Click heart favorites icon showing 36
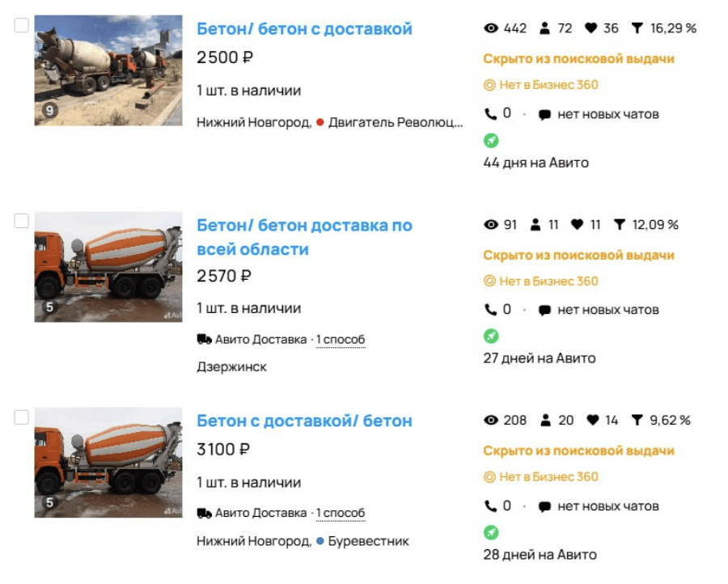 pos(590,28)
